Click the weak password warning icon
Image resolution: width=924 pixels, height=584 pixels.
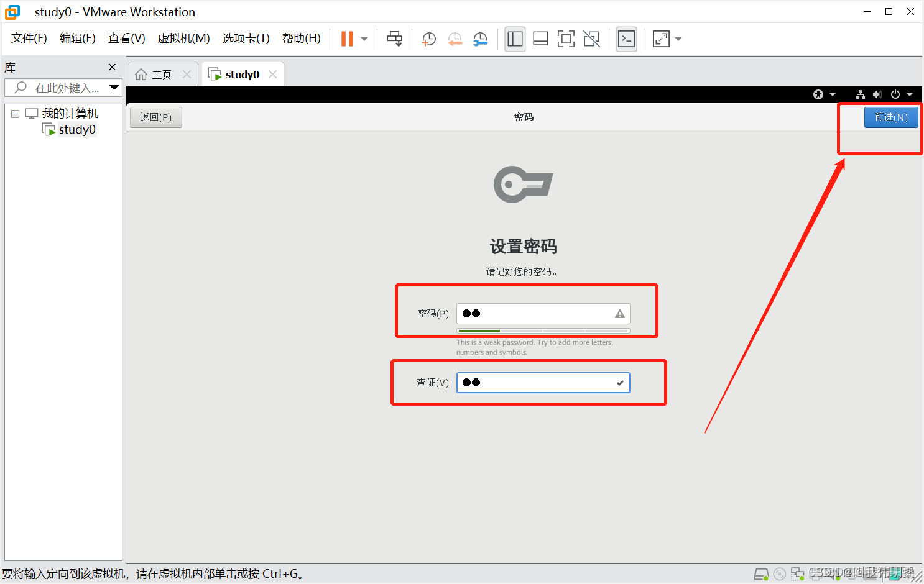pyautogui.click(x=620, y=314)
